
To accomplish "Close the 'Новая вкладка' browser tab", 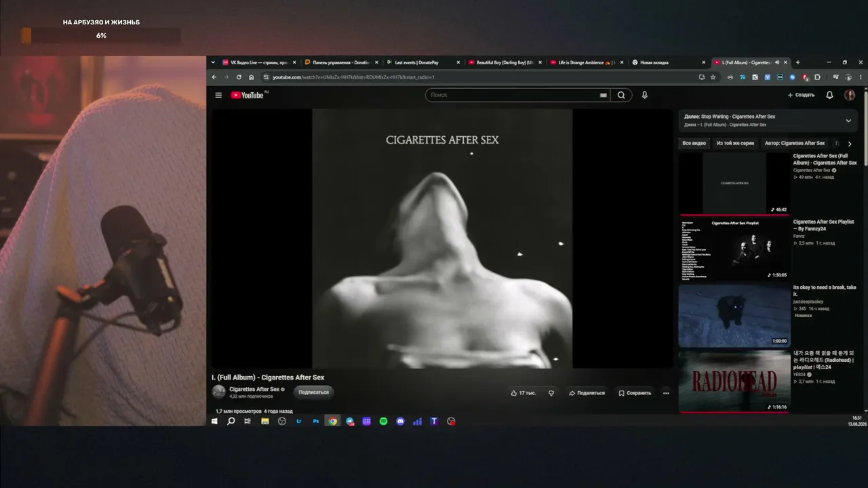I will click(x=703, y=62).
